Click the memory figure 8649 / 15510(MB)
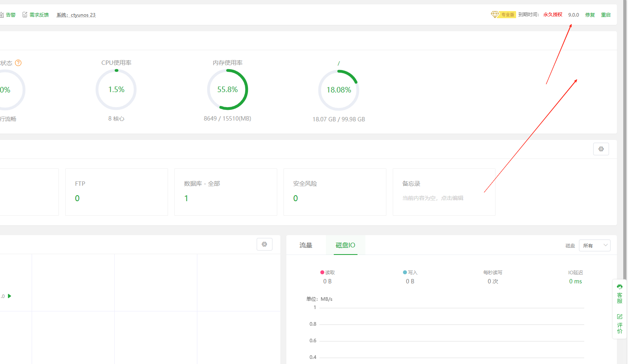 (227, 119)
